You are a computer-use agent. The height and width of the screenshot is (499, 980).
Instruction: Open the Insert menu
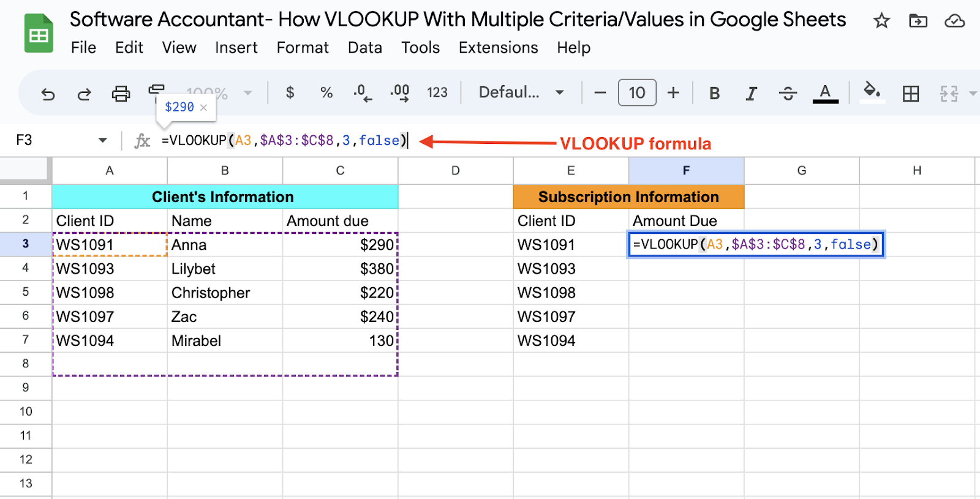pyautogui.click(x=236, y=48)
